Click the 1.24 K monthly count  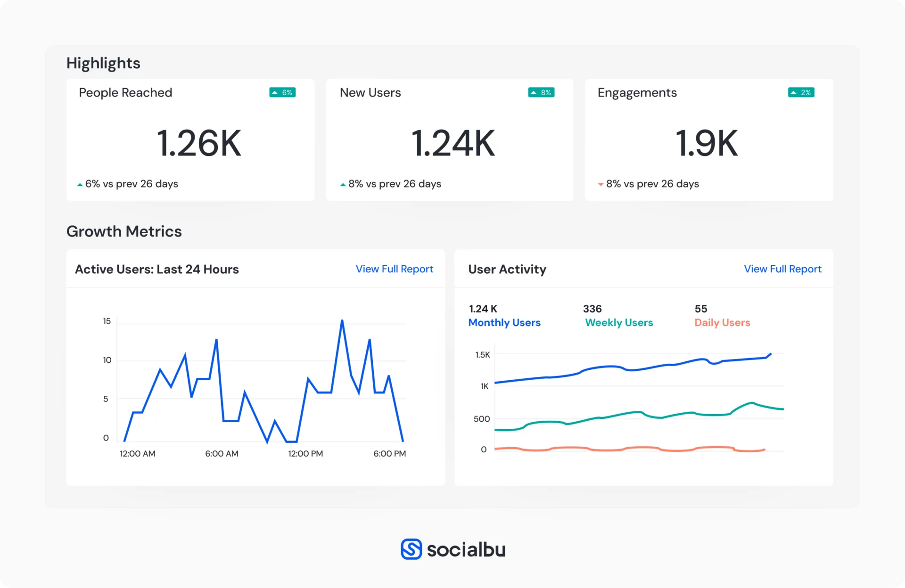(x=483, y=309)
